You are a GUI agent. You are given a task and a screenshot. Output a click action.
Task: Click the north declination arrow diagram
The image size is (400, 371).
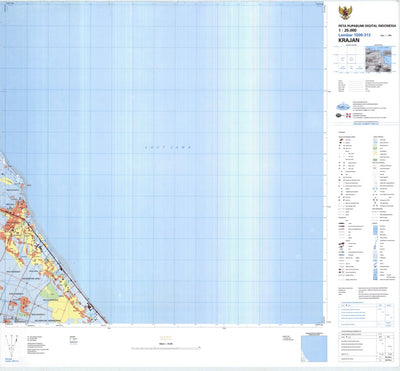[12, 347]
